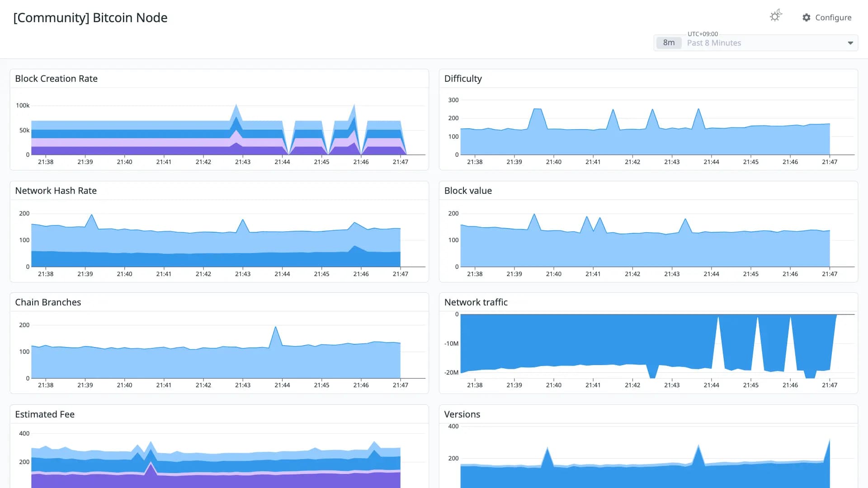The width and height of the screenshot is (868, 488).
Task: Click the Network traffic panel title
Action: click(x=476, y=302)
